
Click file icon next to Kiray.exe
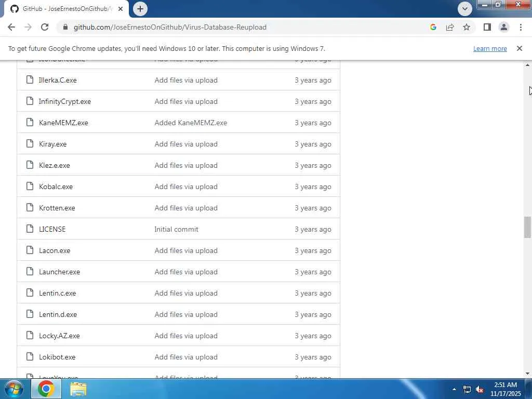click(x=30, y=144)
